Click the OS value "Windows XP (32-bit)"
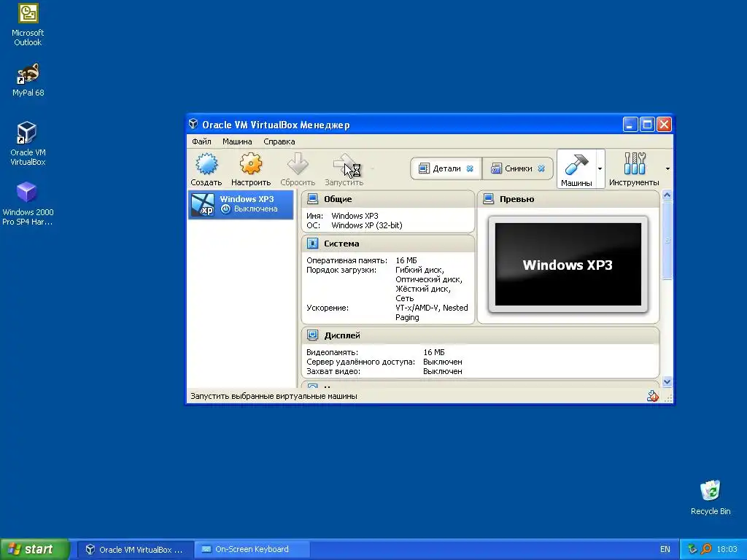This screenshot has height=560, width=747. [367, 225]
